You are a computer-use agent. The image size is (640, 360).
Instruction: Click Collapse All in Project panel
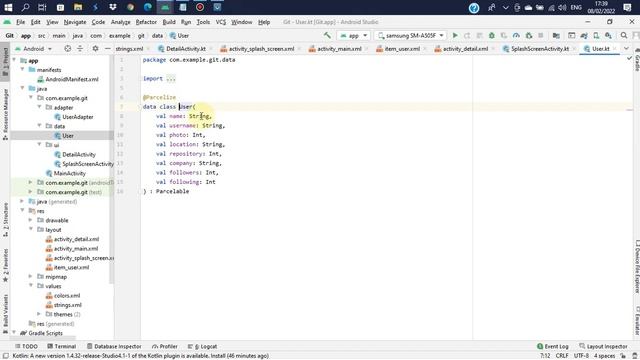[80, 49]
